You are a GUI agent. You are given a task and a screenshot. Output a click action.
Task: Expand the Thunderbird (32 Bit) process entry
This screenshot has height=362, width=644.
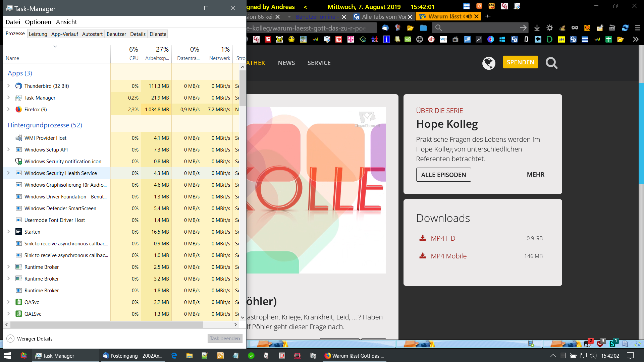pyautogui.click(x=8, y=86)
